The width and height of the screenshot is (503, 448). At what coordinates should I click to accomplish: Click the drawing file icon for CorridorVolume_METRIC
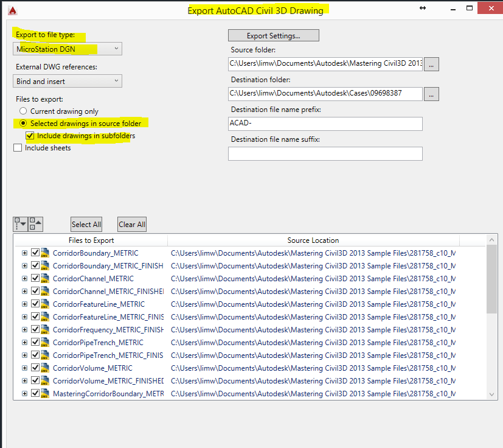click(x=45, y=368)
